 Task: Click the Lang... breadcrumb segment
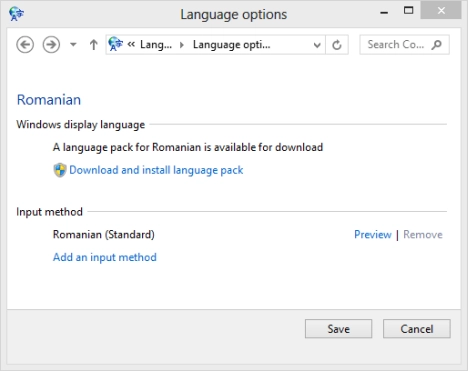pyautogui.click(x=156, y=44)
